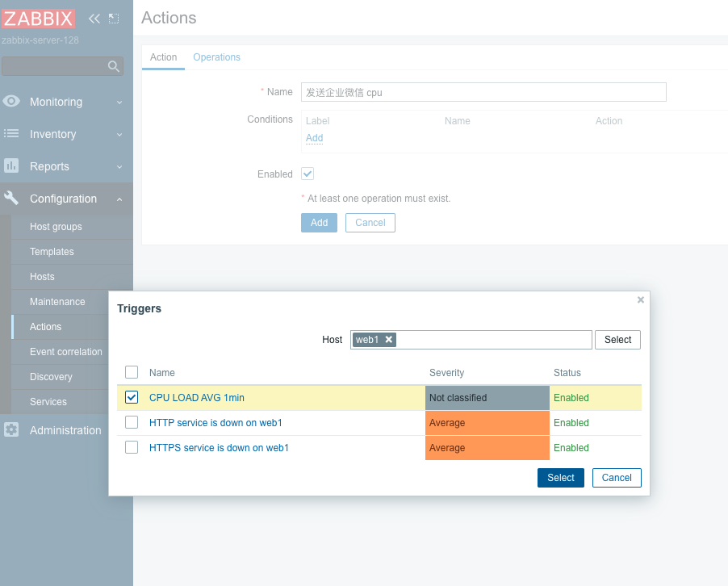Click the Status column header

(x=567, y=373)
